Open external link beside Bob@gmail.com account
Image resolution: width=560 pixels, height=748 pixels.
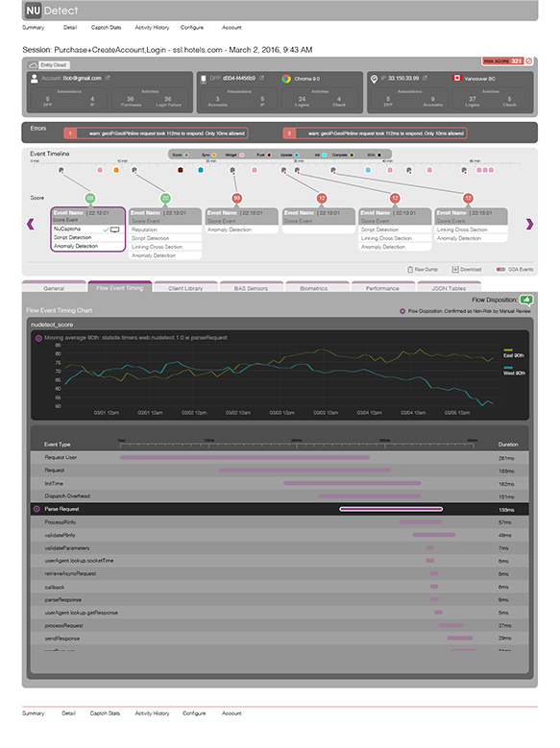(108, 78)
